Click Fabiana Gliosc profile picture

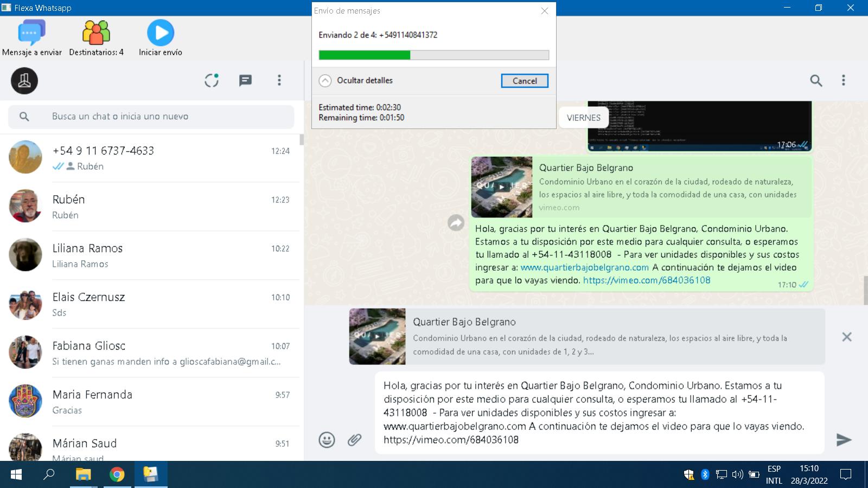coord(25,352)
